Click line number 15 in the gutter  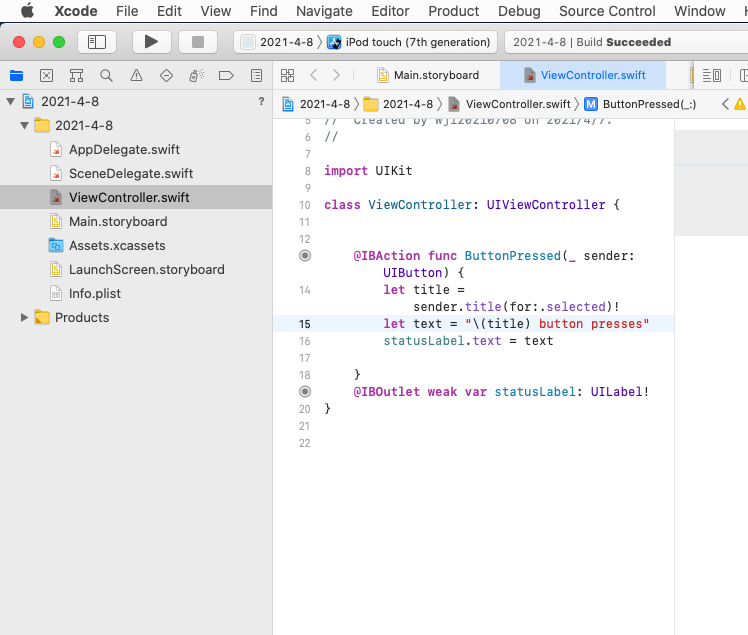[x=304, y=324]
